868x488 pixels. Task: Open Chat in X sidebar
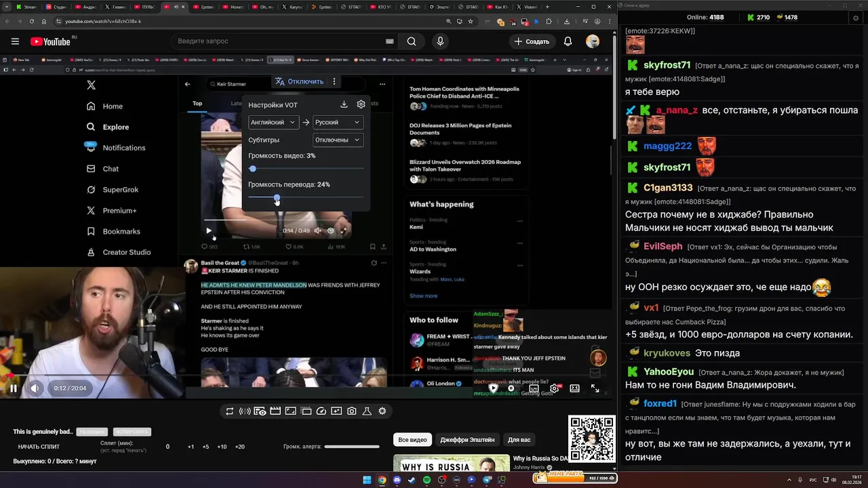pyautogui.click(x=102, y=169)
